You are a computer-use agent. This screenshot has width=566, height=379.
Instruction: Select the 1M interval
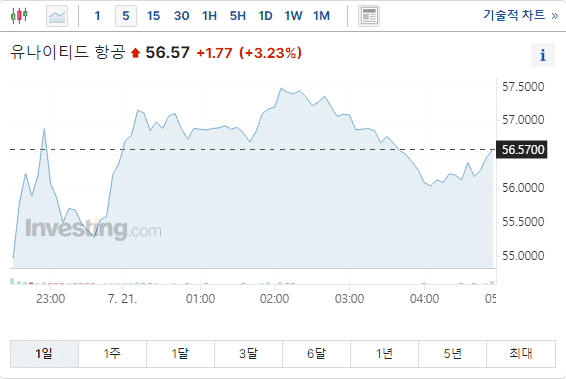(x=321, y=16)
